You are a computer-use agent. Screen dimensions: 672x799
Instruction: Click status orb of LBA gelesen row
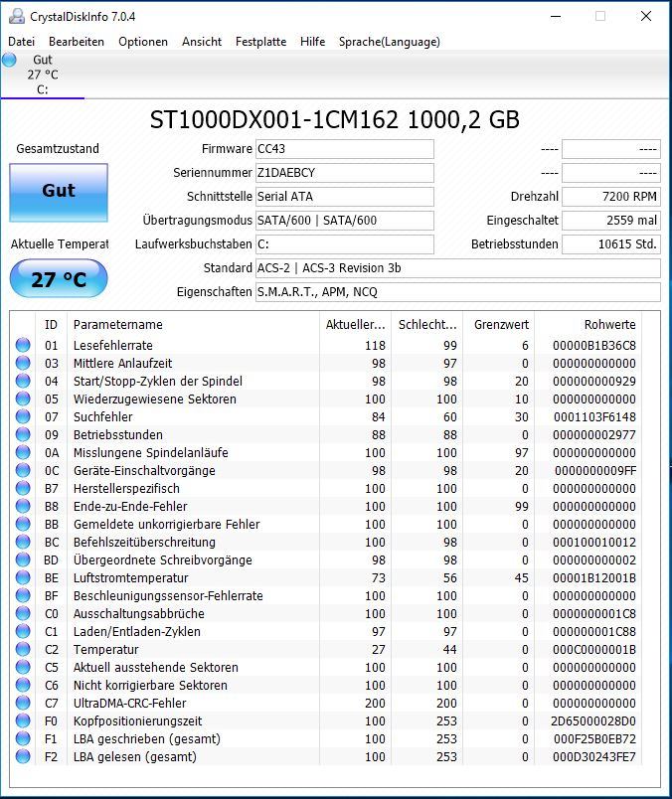[x=23, y=756]
